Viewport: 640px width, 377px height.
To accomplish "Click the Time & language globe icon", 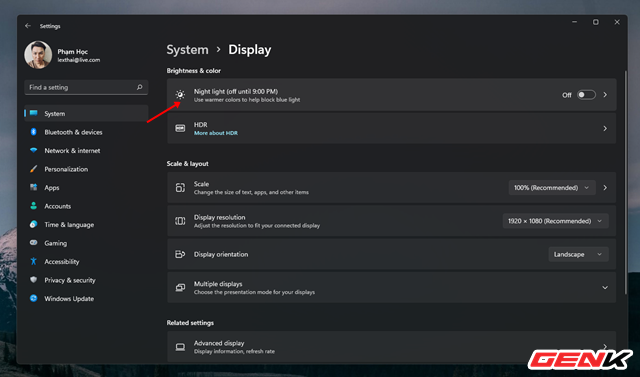I will point(34,224).
